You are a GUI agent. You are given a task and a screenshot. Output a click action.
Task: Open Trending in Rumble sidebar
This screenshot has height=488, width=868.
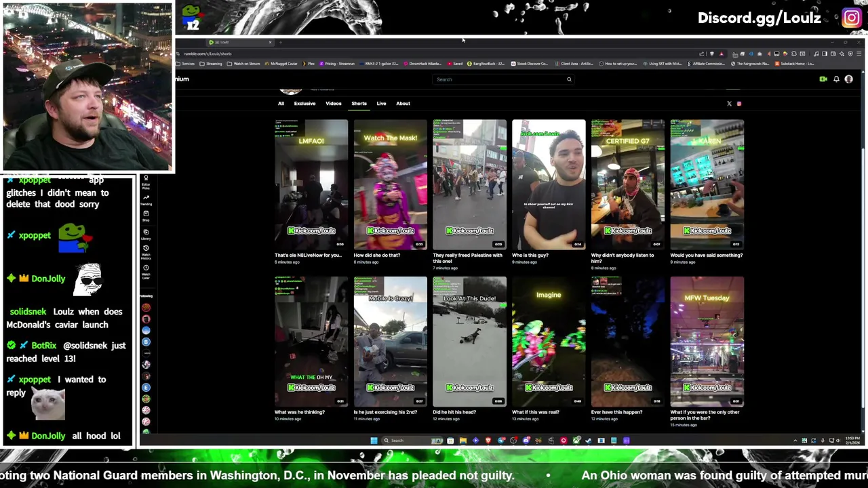[146, 200]
